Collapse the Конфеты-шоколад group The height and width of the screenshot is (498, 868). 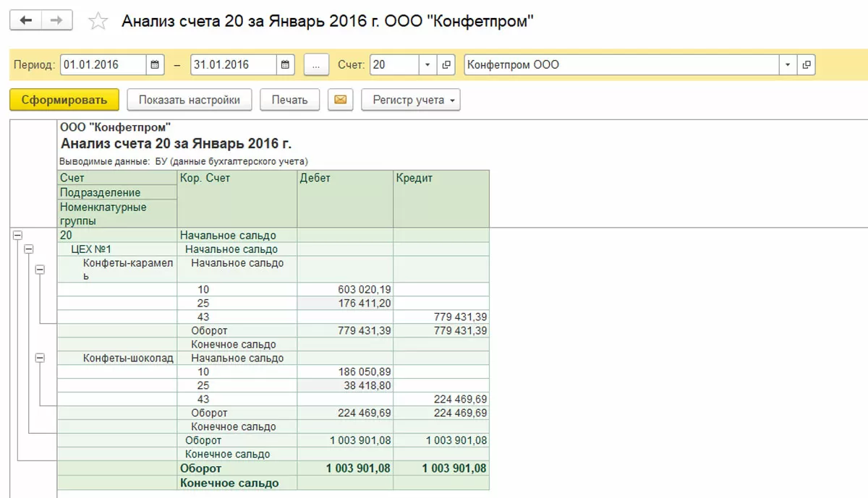pos(40,358)
